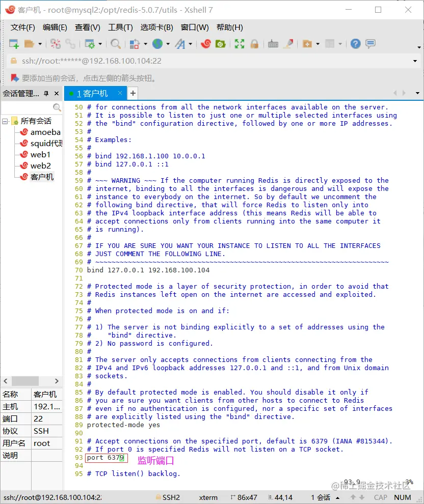Click the session tree horizontal scrollbar thumb
Viewport: 424px width, 504px height.
25,381
